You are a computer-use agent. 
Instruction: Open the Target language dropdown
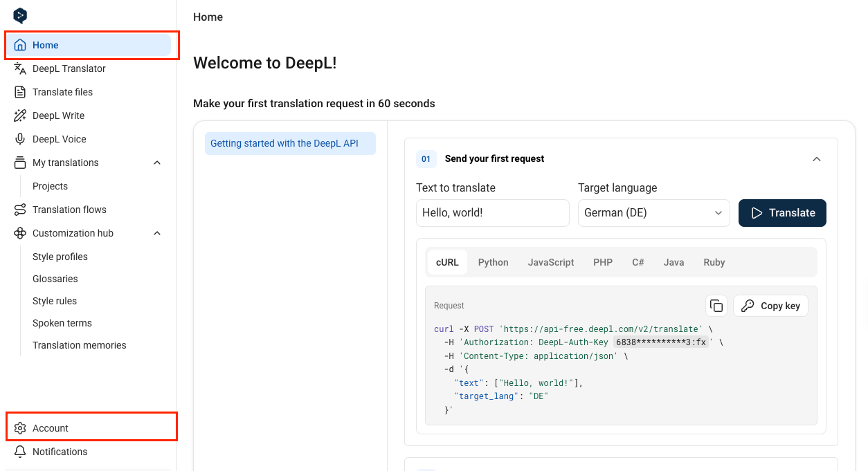pyautogui.click(x=654, y=213)
